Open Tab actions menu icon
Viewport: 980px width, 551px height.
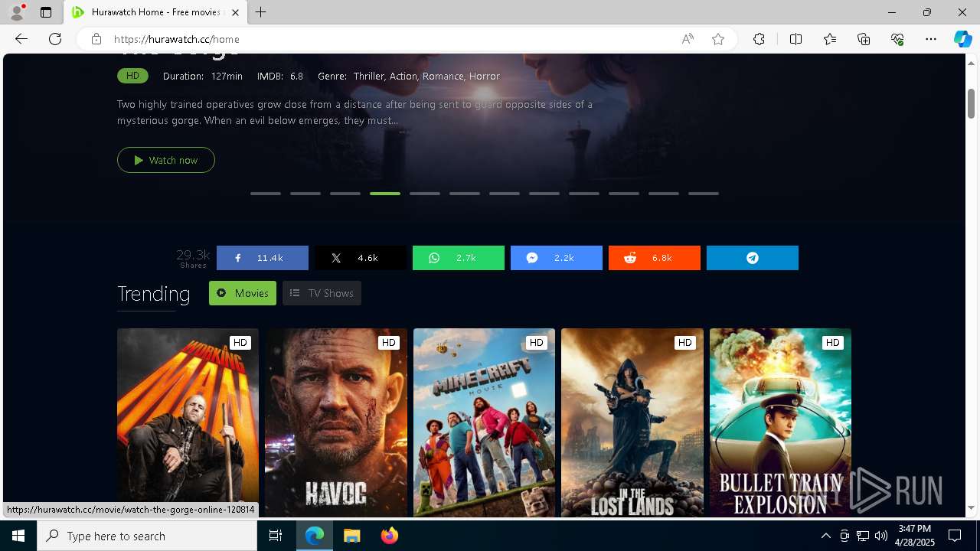(46, 12)
